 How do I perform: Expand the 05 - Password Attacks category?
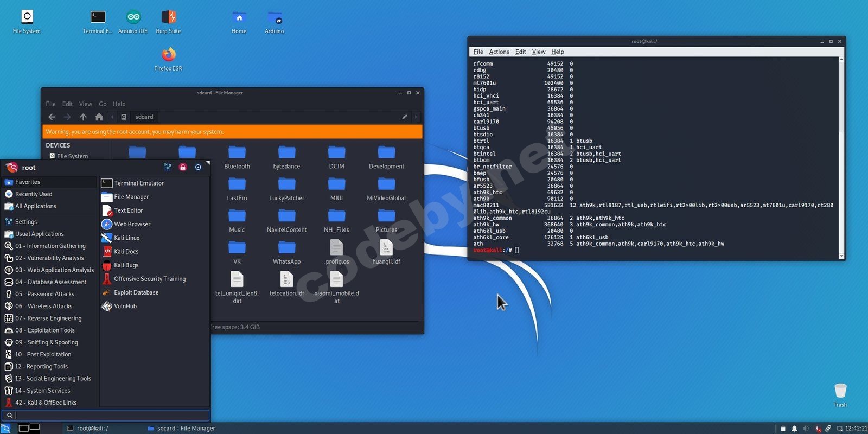coord(44,294)
